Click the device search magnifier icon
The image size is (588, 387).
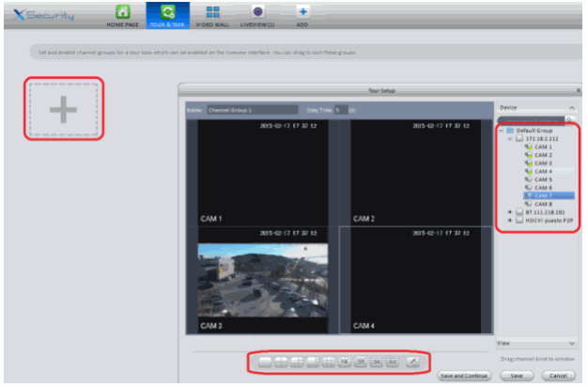[x=569, y=120]
